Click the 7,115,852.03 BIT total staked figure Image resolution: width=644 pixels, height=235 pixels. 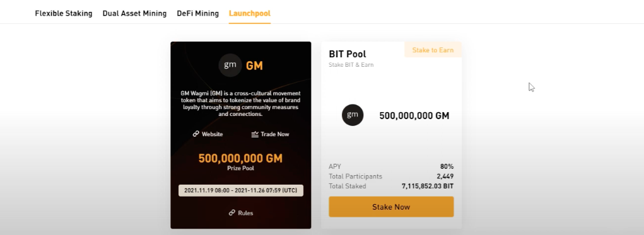(428, 186)
